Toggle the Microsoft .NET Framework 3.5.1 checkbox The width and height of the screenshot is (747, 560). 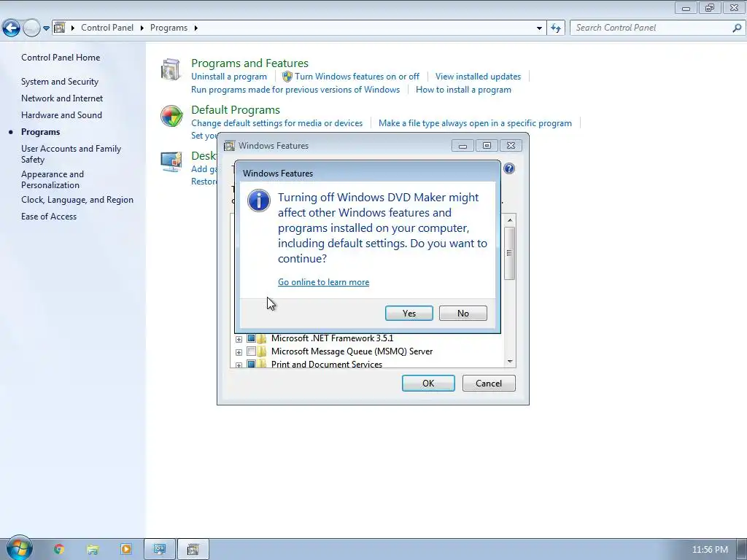[x=251, y=338]
